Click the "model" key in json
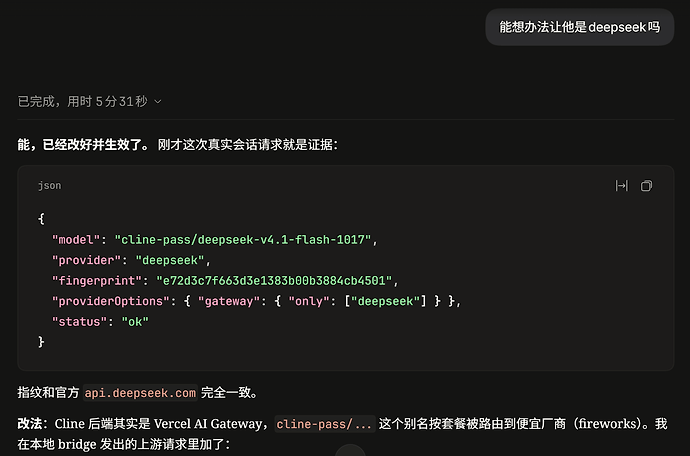 pyautogui.click(x=76, y=240)
